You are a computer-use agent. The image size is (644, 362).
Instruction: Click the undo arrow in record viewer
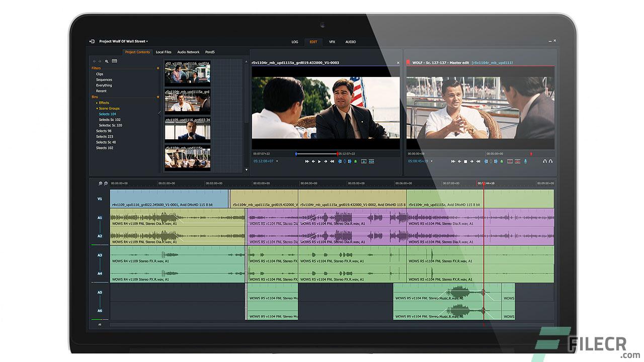point(545,161)
